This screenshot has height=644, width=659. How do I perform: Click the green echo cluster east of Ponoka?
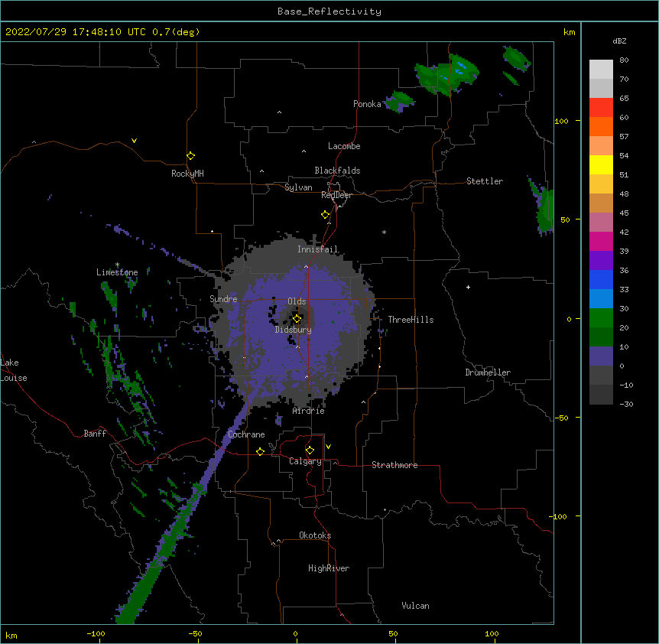[x=400, y=101]
